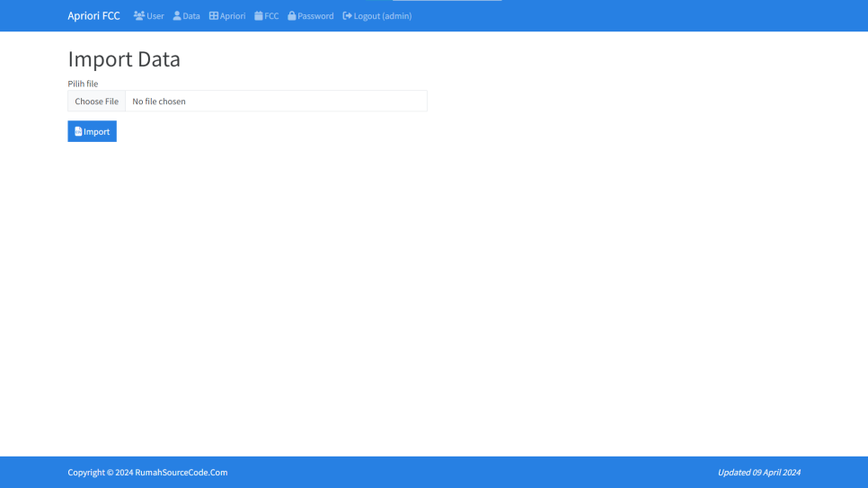868x488 pixels.
Task: Open the Apriori menu label
Action: [233, 16]
